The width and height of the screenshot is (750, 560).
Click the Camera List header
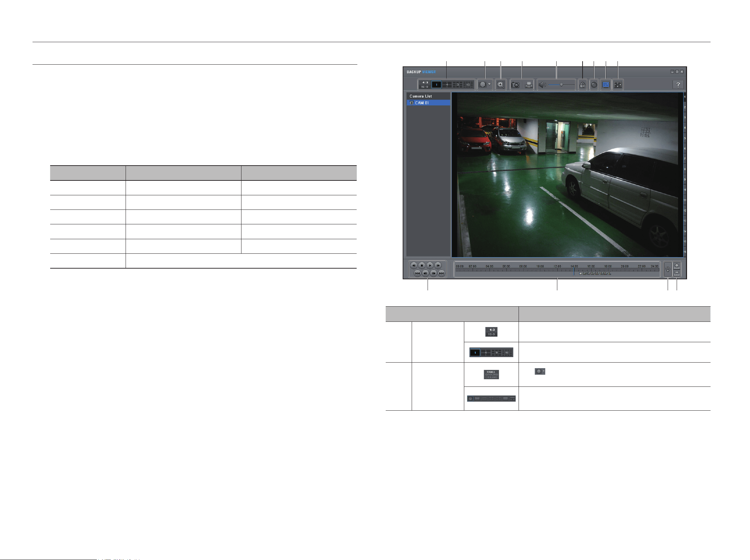[x=428, y=96]
